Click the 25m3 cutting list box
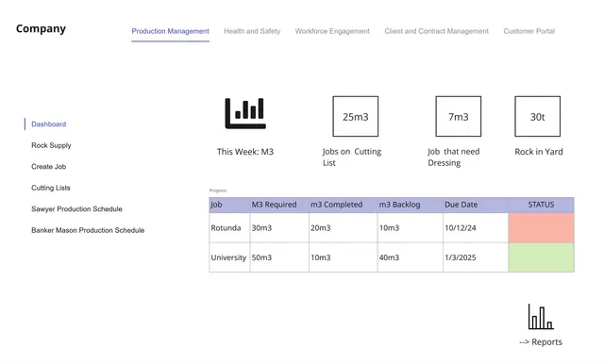This screenshot has height=364, width=604. tap(356, 117)
